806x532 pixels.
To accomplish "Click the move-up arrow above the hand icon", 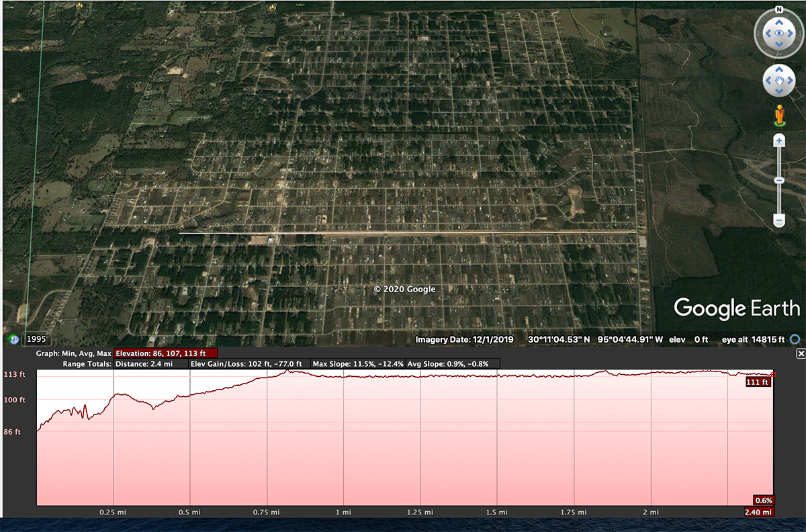I will [x=779, y=69].
